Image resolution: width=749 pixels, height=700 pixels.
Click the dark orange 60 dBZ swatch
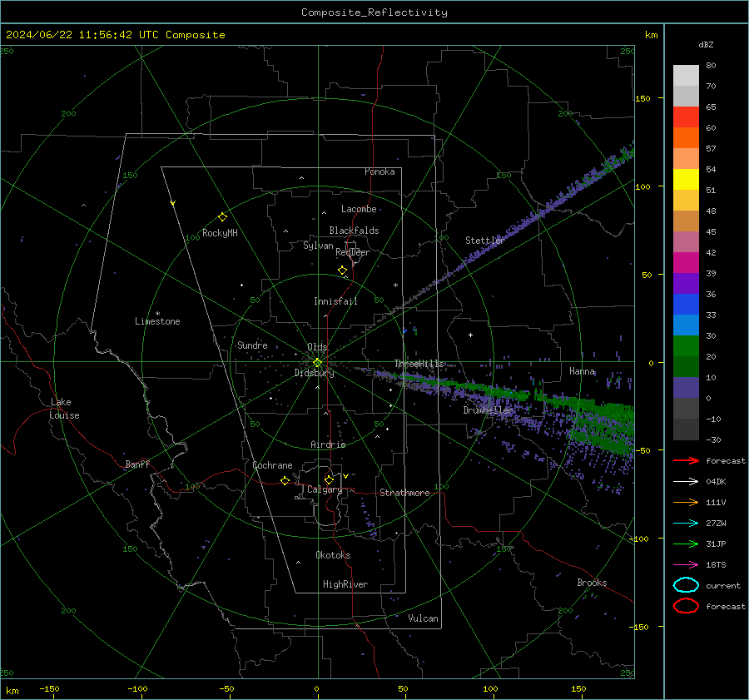point(686,137)
